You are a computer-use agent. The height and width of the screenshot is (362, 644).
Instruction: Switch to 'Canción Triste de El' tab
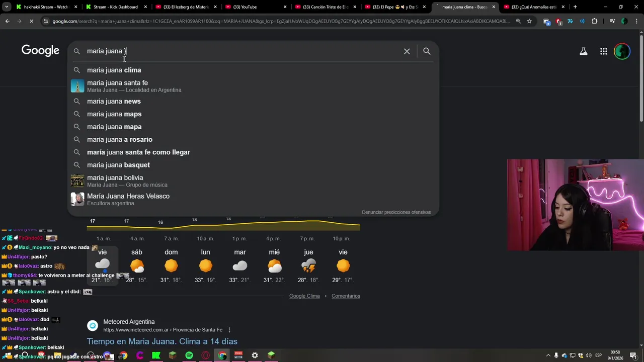[326, 7]
